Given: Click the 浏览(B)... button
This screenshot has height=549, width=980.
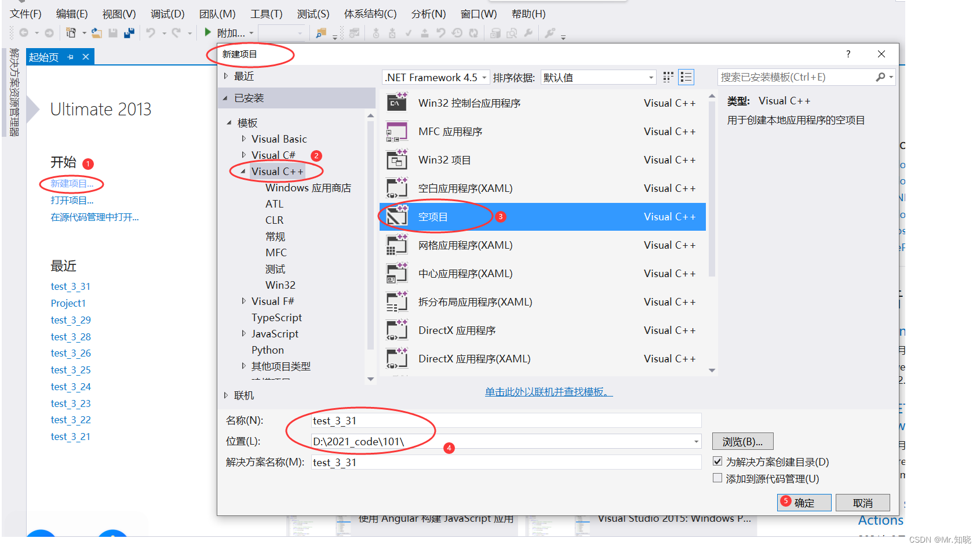Looking at the screenshot, I should point(742,442).
